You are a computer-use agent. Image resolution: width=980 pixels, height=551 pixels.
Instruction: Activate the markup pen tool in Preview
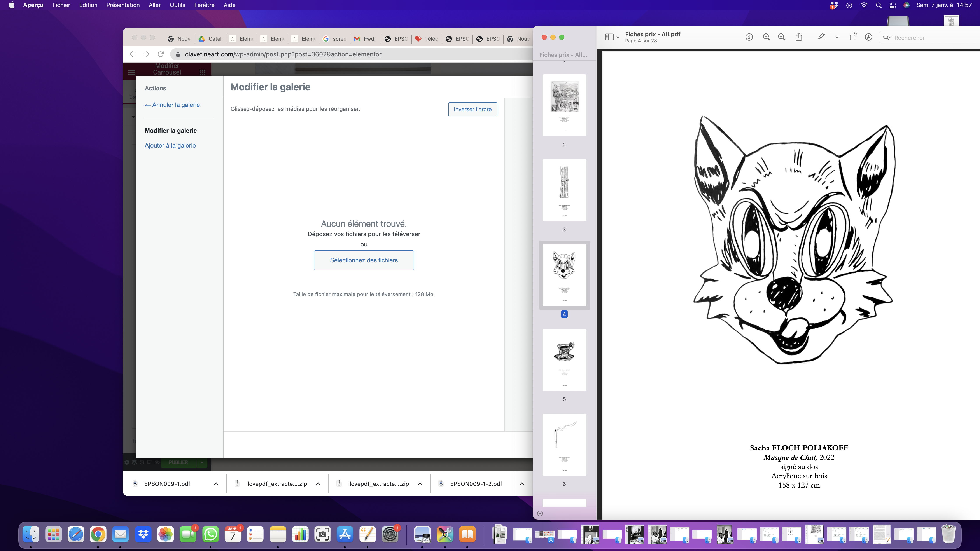click(x=822, y=37)
